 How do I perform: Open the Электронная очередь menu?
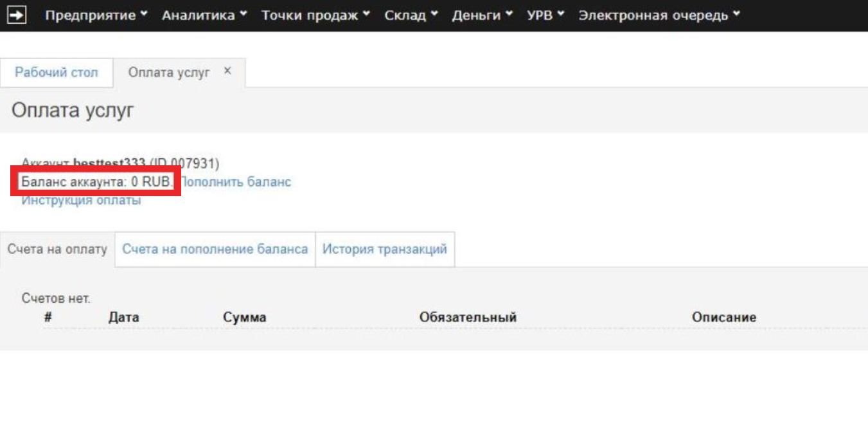tap(659, 15)
